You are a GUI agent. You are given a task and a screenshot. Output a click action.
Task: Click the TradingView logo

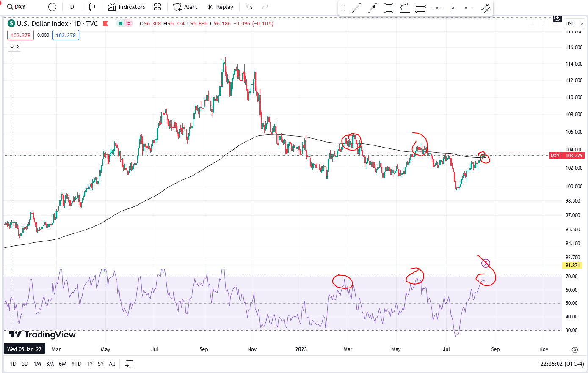(42, 335)
